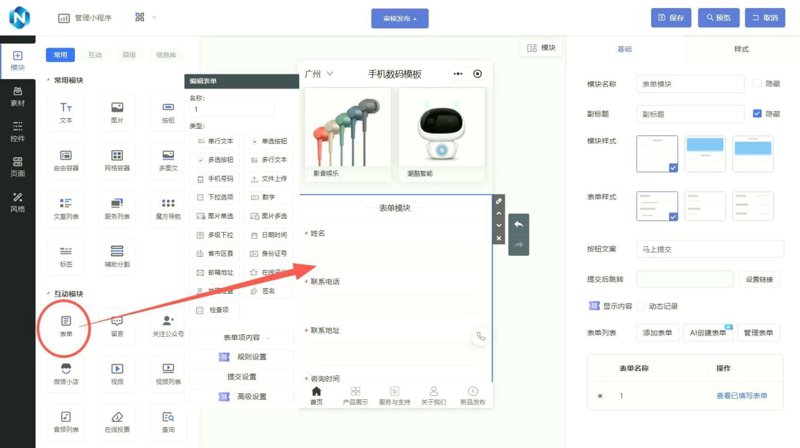Click the floating phone call icon
The image size is (800, 448).
point(480,336)
